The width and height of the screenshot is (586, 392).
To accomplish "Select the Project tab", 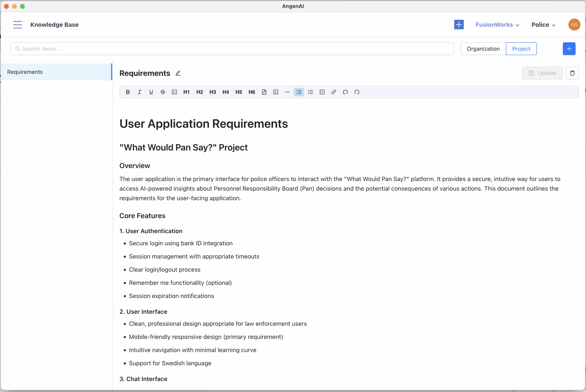I will pyautogui.click(x=521, y=49).
